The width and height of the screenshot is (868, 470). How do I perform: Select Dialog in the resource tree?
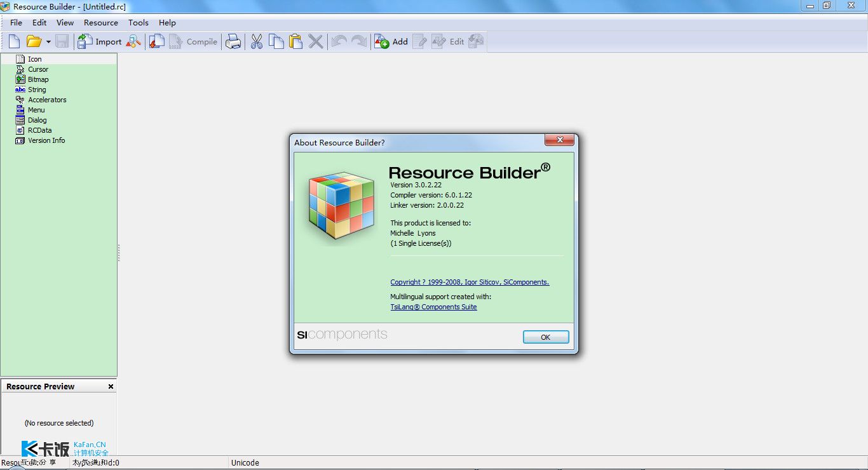tap(37, 120)
